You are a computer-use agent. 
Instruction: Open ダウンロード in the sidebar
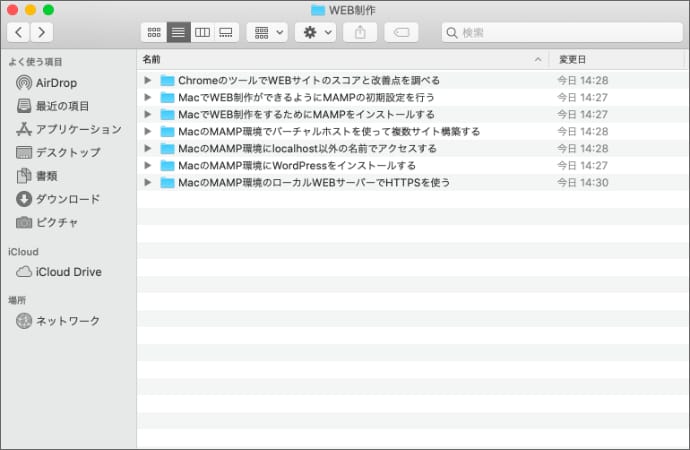[x=68, y=199]
